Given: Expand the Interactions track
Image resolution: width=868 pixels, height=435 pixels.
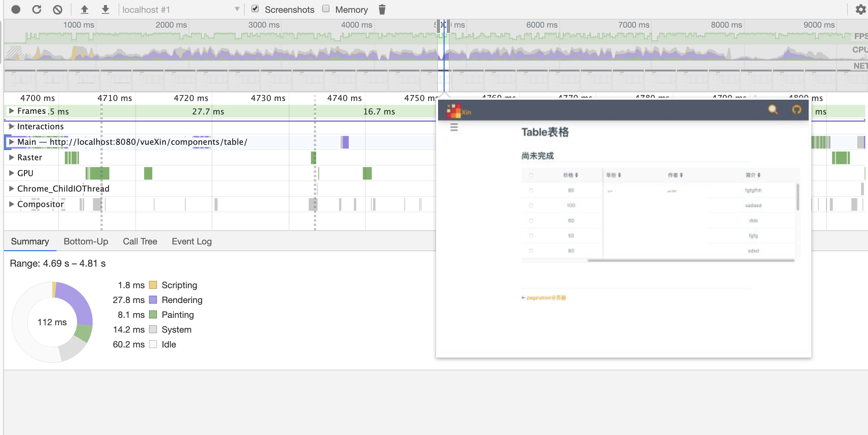Looking at the screenshot, I should pos(11,126).
